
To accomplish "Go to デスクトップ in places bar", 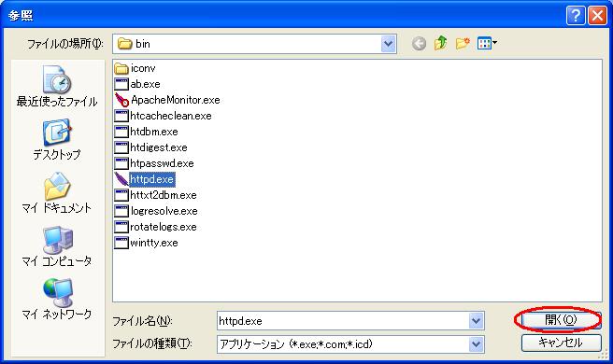I will 57,140.
